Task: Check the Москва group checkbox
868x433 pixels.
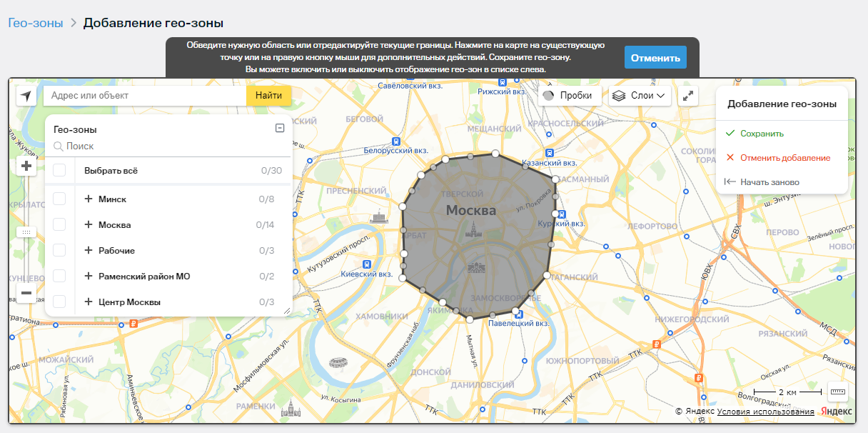Action: point(59,224)
